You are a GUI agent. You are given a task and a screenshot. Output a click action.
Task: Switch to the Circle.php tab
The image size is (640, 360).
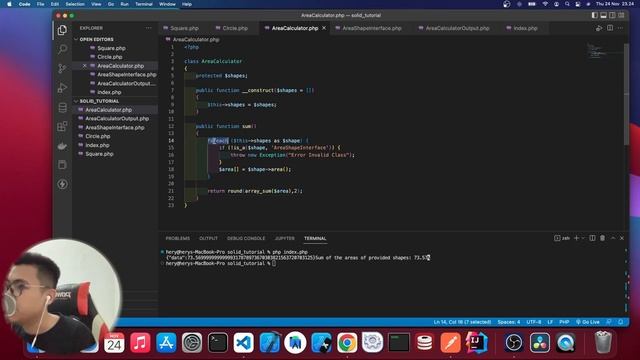tap(235, 28)
